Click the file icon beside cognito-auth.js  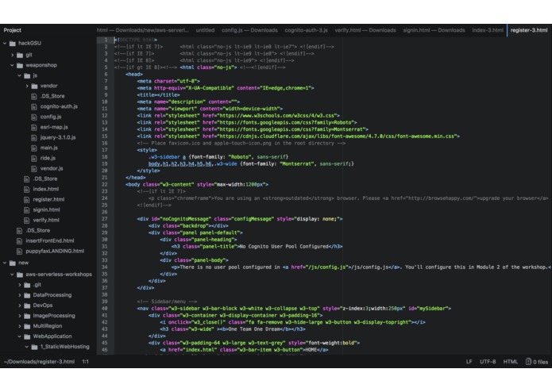(x=34, y=106)
